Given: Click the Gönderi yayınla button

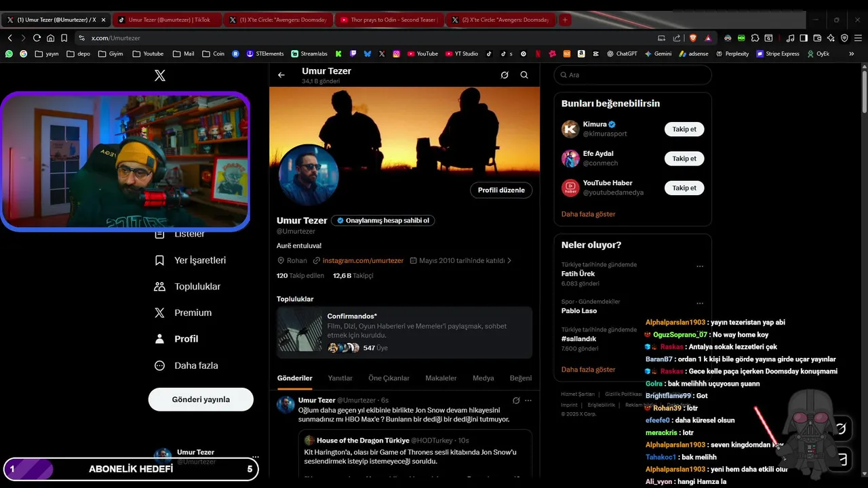Looking at the screenshot, I should click(x=201, y=399).
